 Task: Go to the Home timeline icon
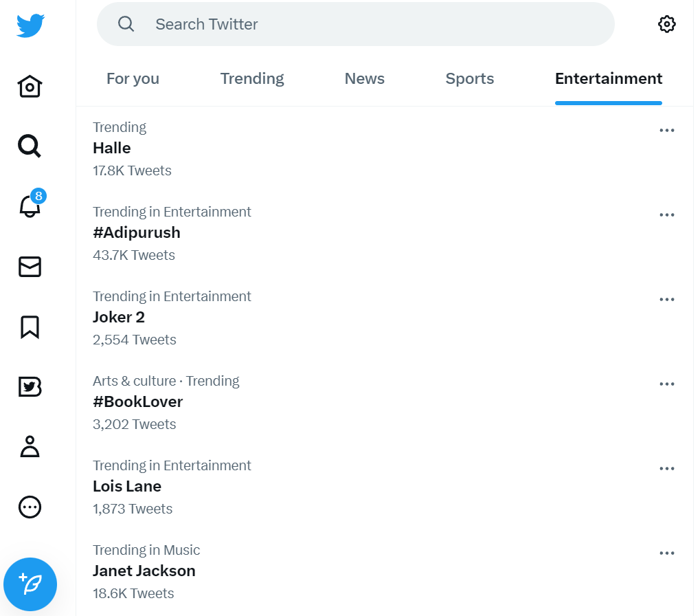(30, 86)
